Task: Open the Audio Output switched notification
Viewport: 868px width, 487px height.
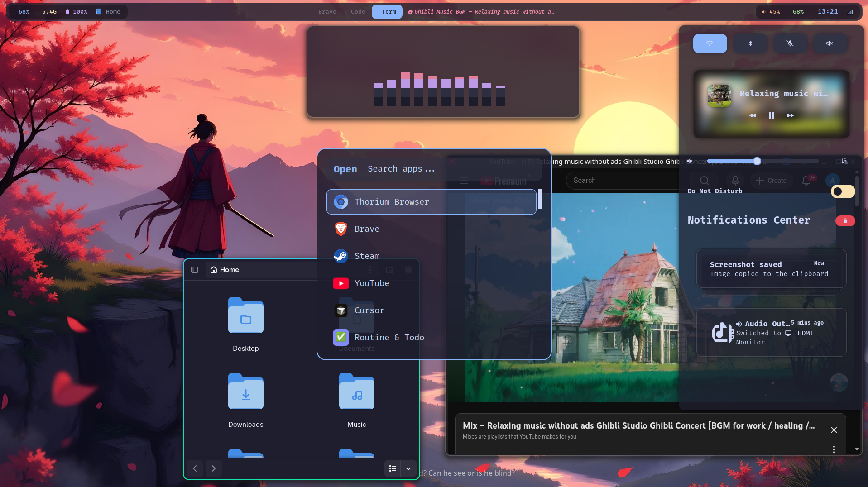Action: click(771, 333)
